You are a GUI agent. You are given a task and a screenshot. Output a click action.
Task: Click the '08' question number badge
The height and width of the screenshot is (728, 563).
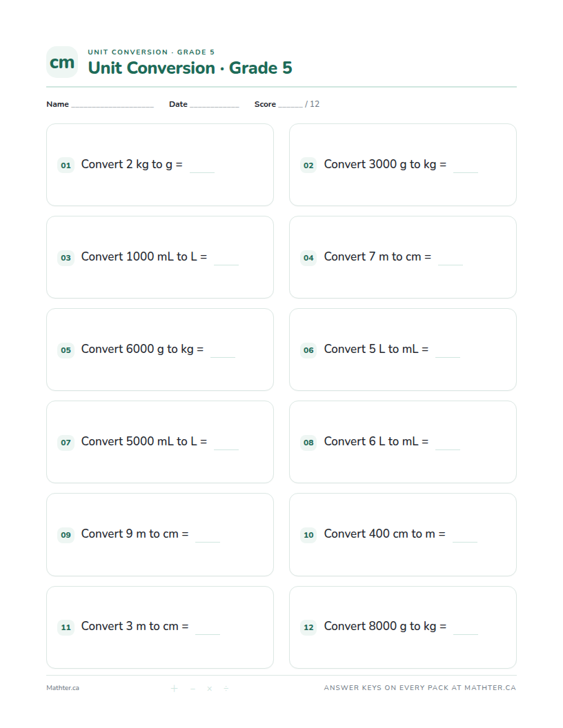pyautogui.click(x=308, y=442)
